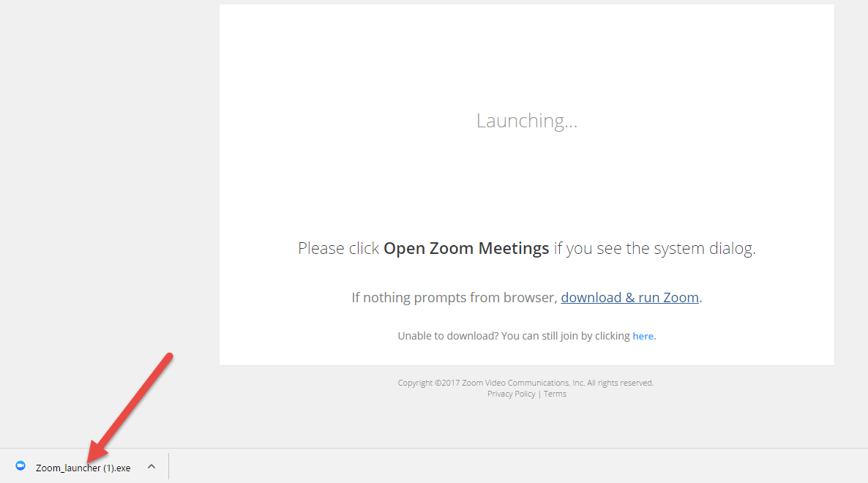Click the Zoom logo icon on the downloaded file
This screenshot has height=483, width=868.
pyautogui.click(x=20, y=466)
